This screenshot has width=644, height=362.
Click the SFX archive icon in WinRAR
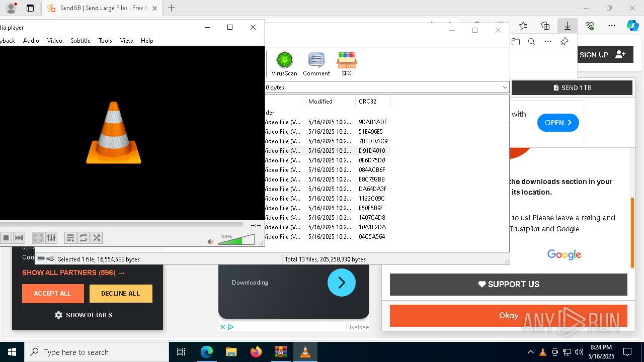347,64
